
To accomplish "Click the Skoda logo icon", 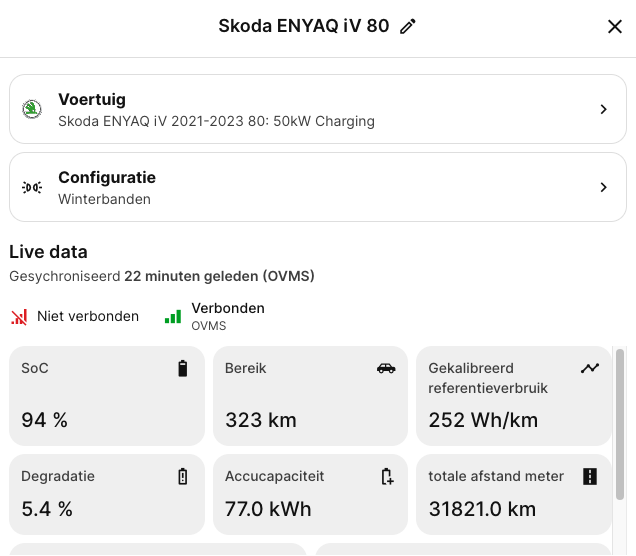I will point(32,109).
